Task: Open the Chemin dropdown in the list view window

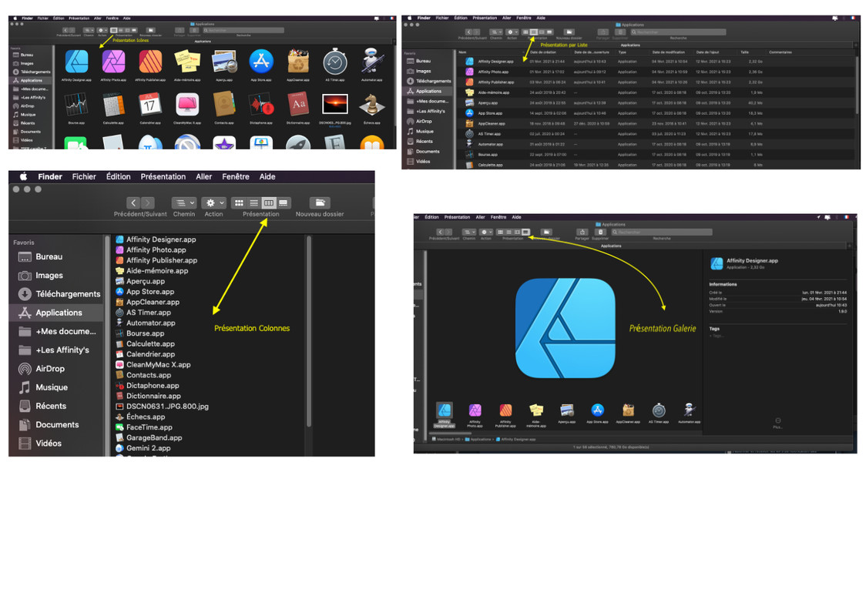Action: (496, 32)
